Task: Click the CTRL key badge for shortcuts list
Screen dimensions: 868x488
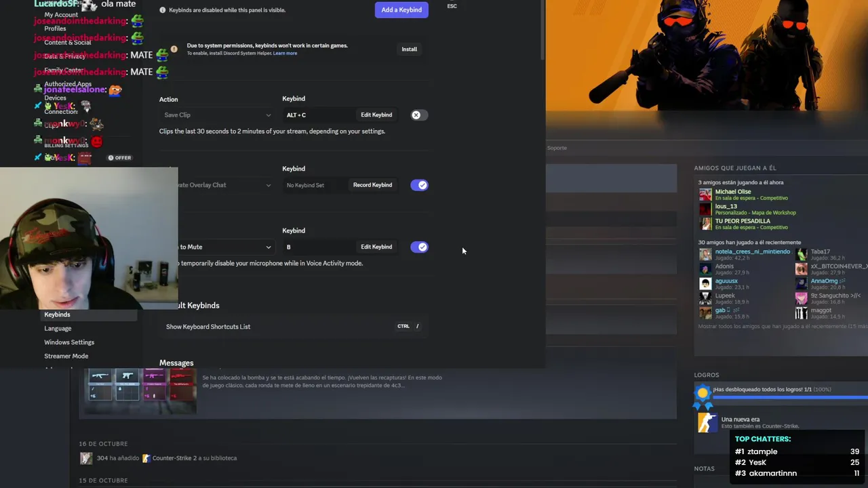Action: (x=403, y=327)
